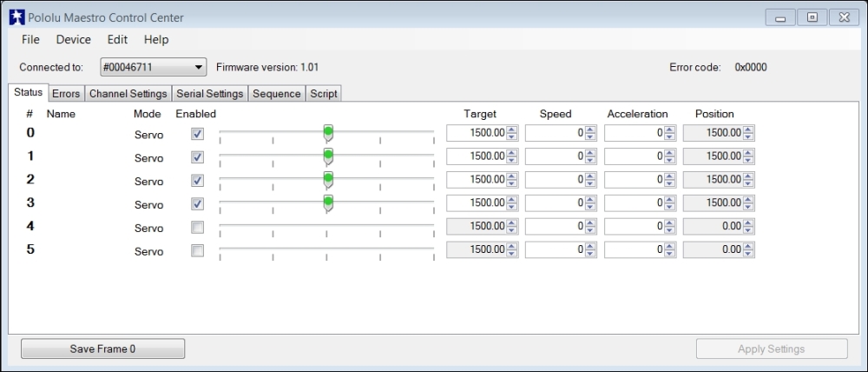
Task: Switch to the Script tab
Action: (x=323, y=94)
